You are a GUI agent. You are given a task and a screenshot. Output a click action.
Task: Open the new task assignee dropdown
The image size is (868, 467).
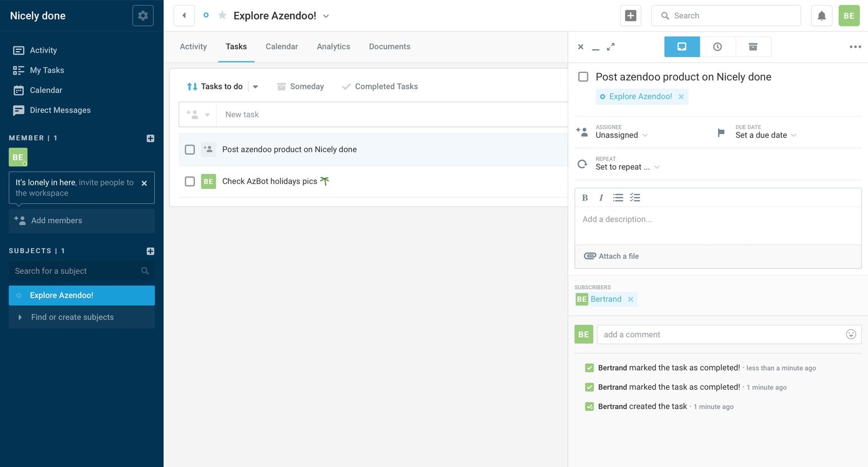[197, 115]
